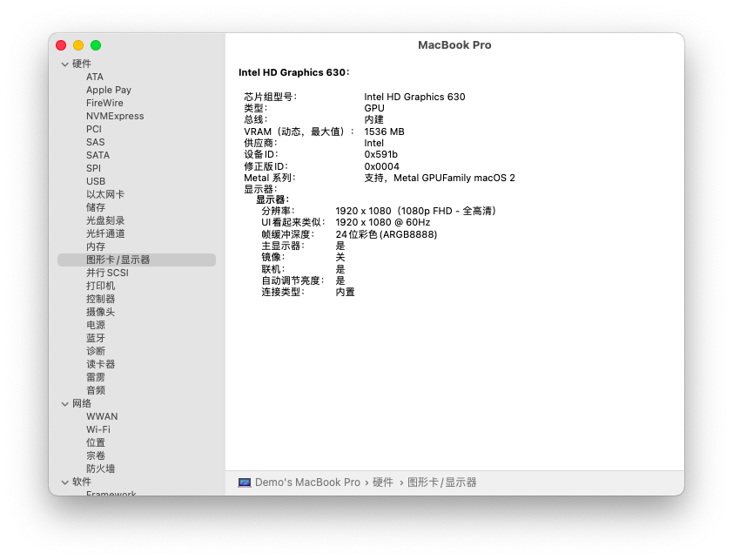Viewport: 733px width, 560px height.
Task: Open the 防火墙 entry
Action: (100, 469)
